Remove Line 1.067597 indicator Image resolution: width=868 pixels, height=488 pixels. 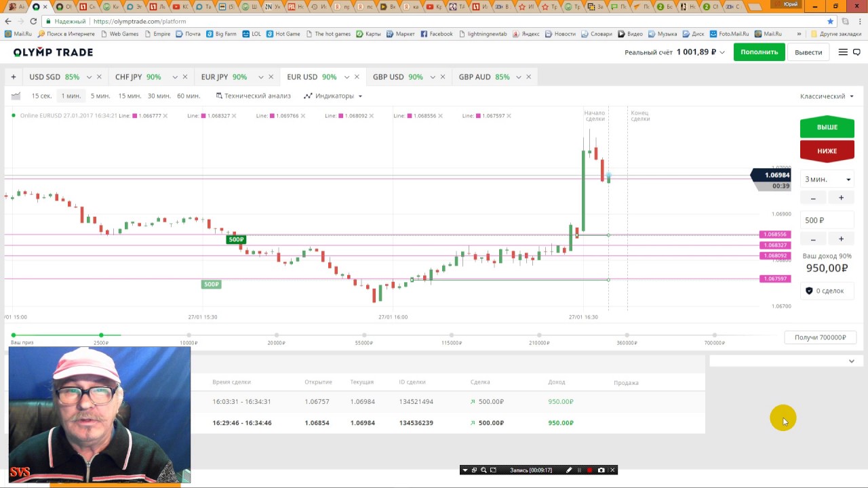509,116
